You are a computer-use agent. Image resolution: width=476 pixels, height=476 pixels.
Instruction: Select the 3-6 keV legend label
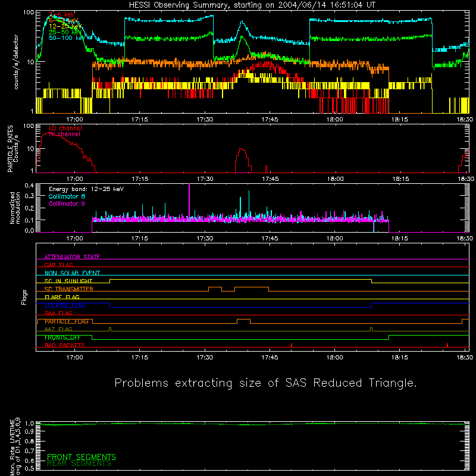tap(62, 14)
